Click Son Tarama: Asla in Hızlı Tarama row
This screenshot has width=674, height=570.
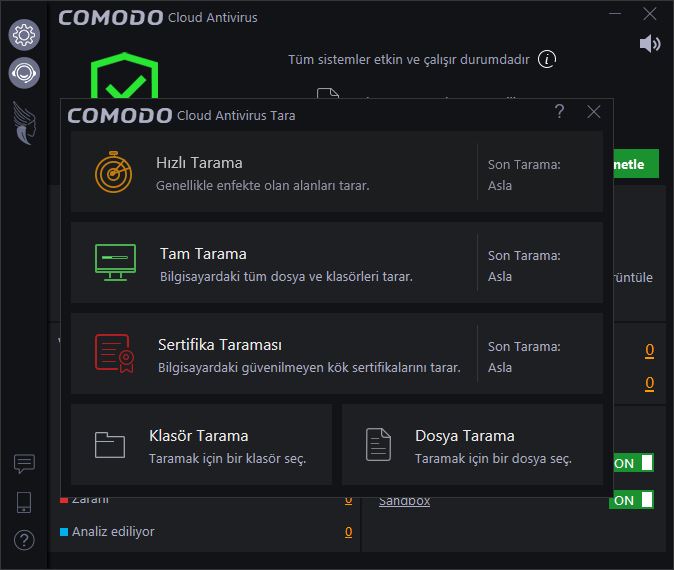click(524, 175)
